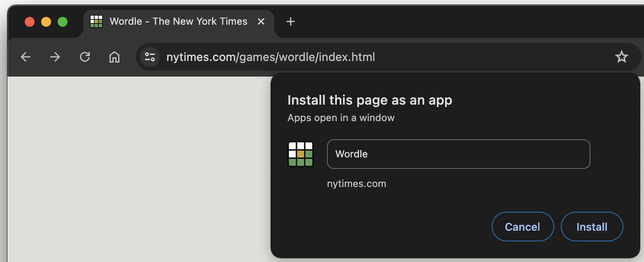Open site permissions via the tune icon
The height and width of the screenshot is (262, 644).
(x=149, y=57)
